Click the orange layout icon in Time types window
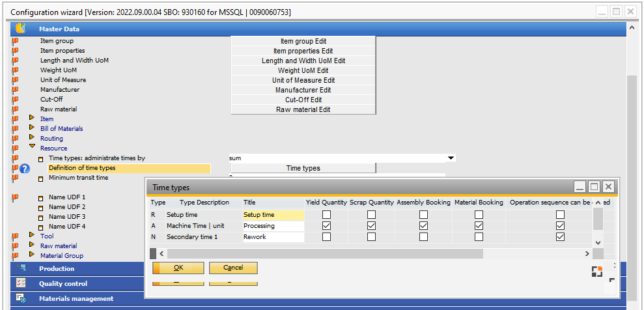 click(x=596, y=272)
